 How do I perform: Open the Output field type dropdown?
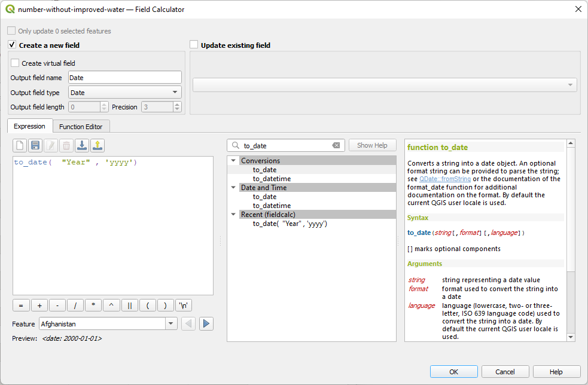point(175,92)
